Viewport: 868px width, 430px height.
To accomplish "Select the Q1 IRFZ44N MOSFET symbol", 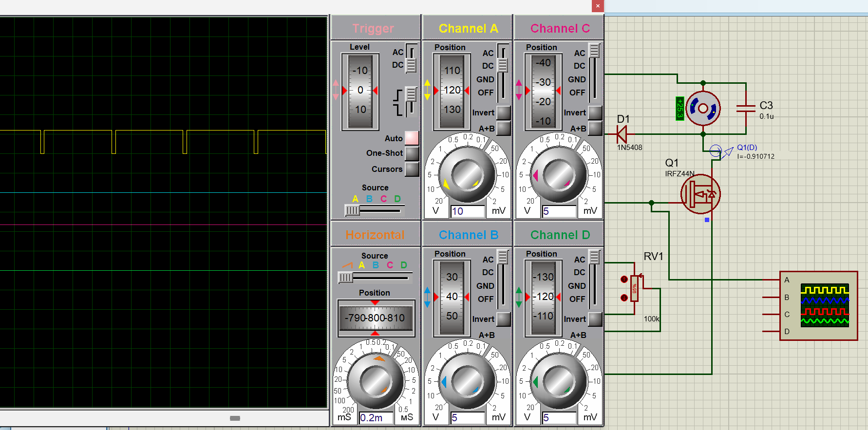I will click(700, 194).
